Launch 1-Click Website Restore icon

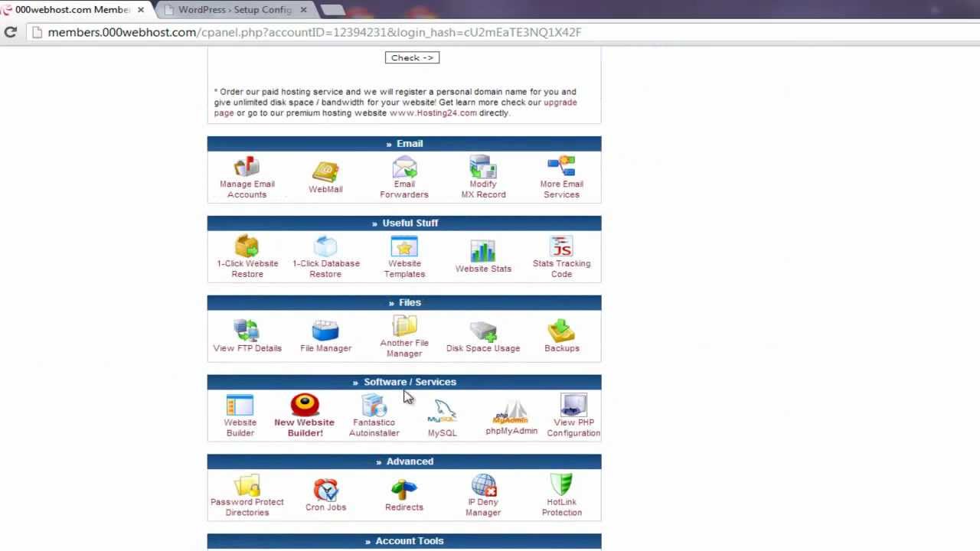(x=247, y=246)
